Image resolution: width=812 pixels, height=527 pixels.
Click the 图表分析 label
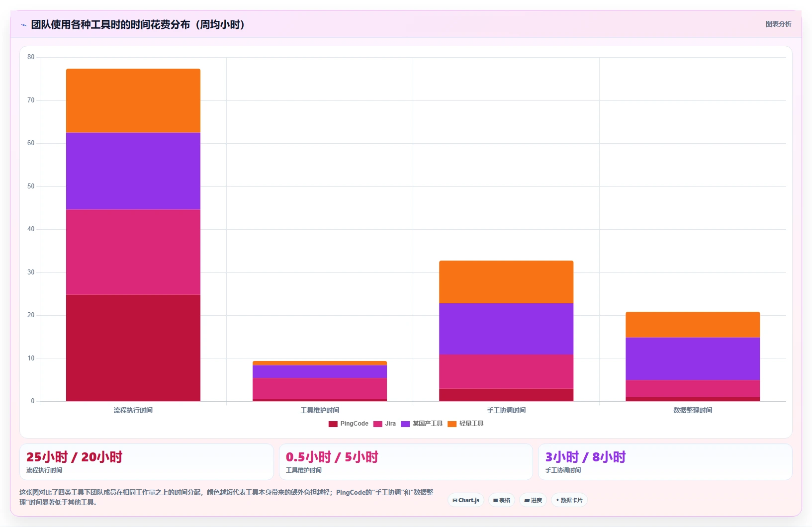[x=778, y=24]
